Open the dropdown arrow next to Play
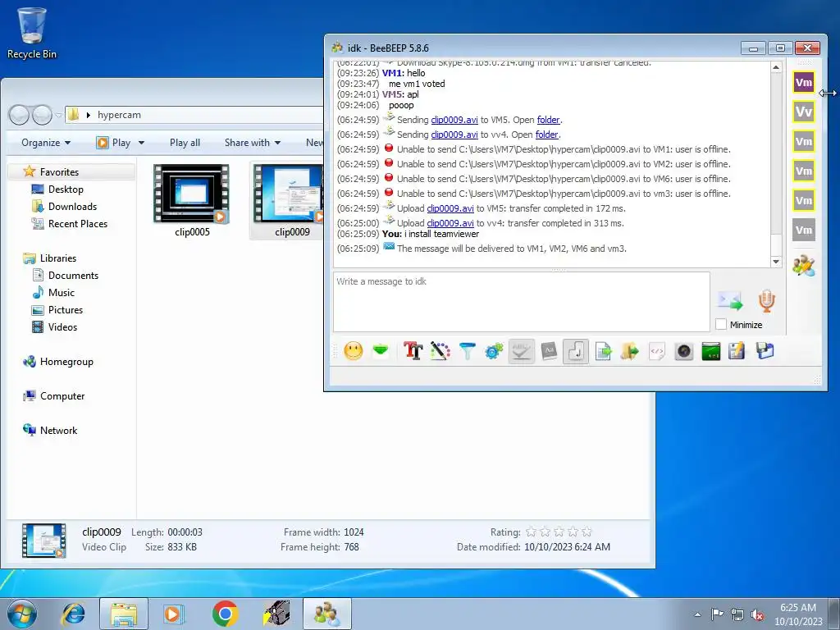The height and width of the screenshot is (630, 840). 141,143
